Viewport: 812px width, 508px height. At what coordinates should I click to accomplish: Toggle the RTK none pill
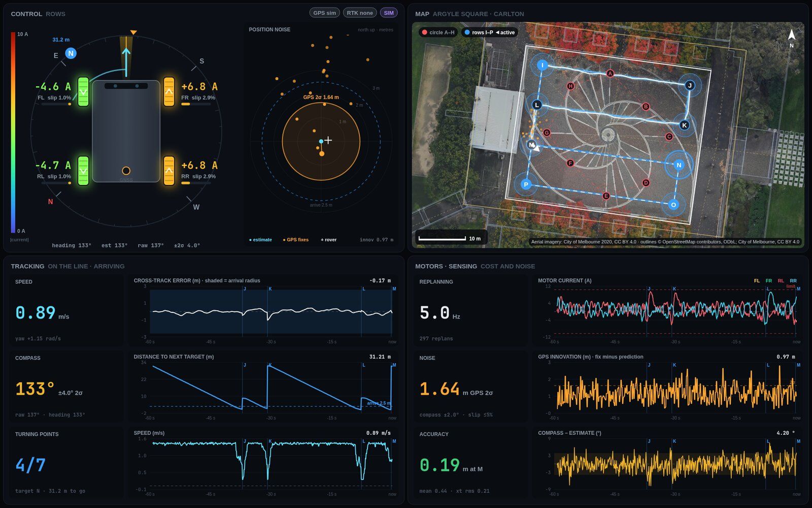tap(360, 13)
